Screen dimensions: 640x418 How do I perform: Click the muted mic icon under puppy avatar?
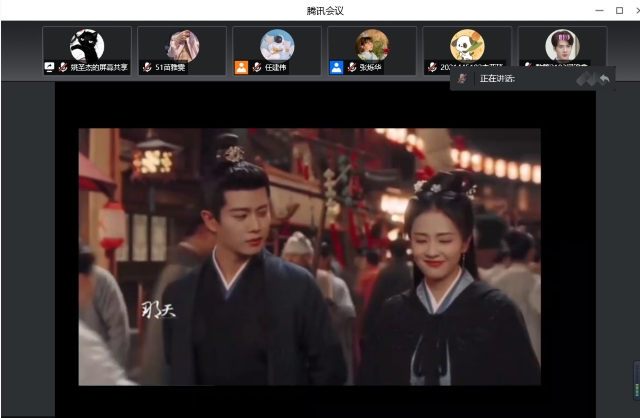tap(432, 67)
